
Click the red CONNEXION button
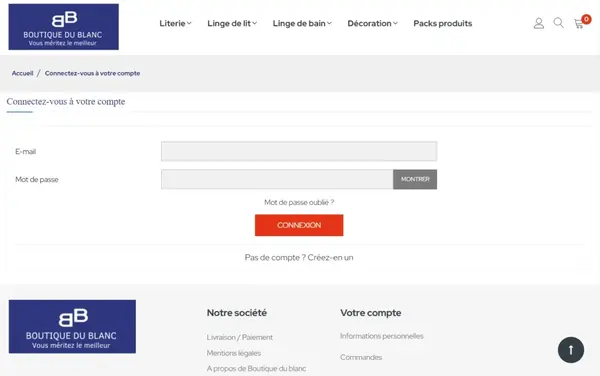tap(299, 225)
